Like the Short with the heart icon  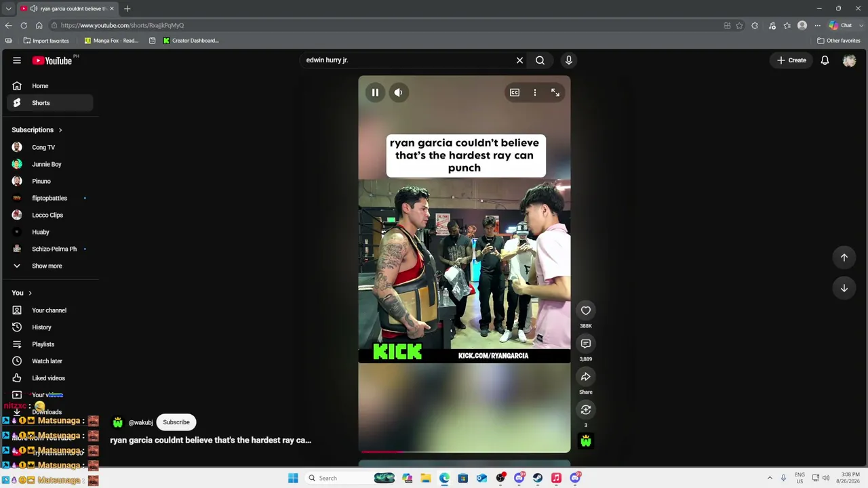586,310
